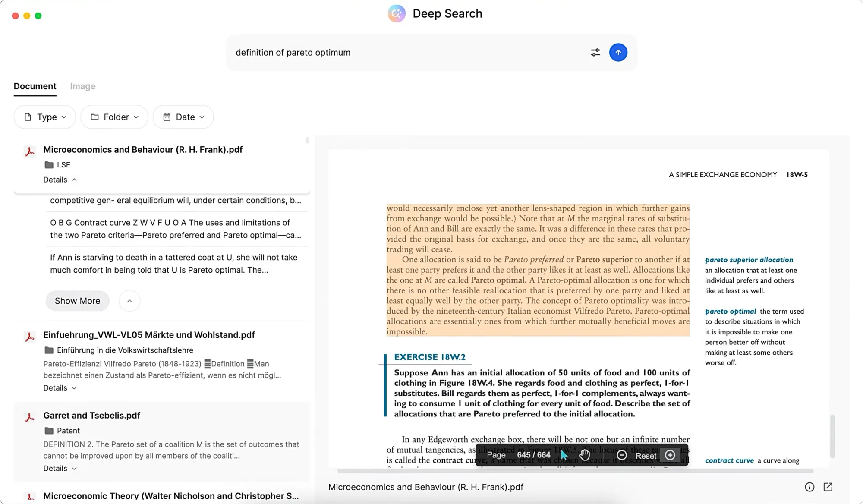This screenshot has height=504, width=863.
Task: Click 'A SIMPLE EXCHANGE ECONOMY' page header
Action: pyautogui.click(x=723, y=175)
